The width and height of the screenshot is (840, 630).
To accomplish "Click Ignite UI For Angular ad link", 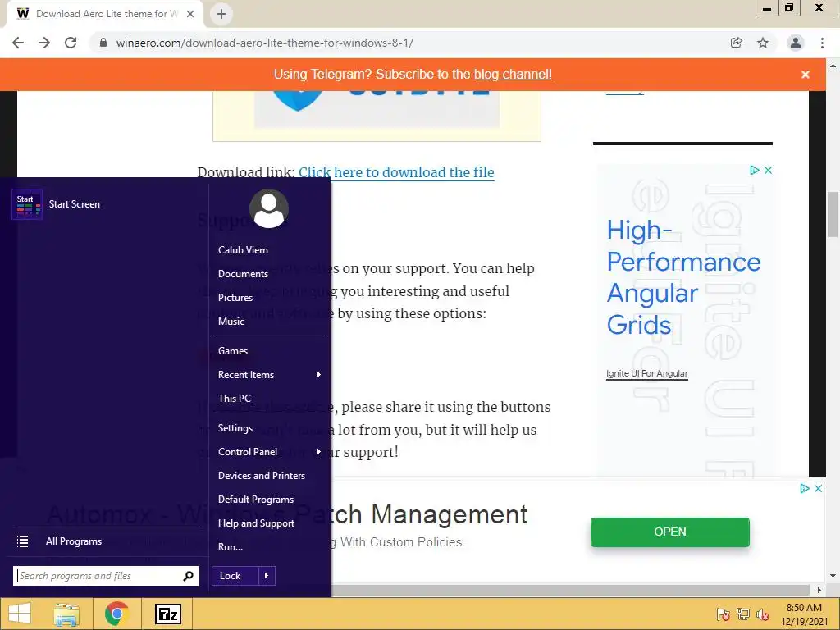I will [x=647, y=373].
